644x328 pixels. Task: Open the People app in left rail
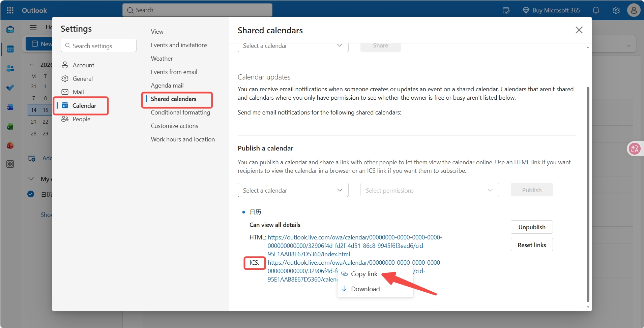pyautogui.click(x=10, y=68)
